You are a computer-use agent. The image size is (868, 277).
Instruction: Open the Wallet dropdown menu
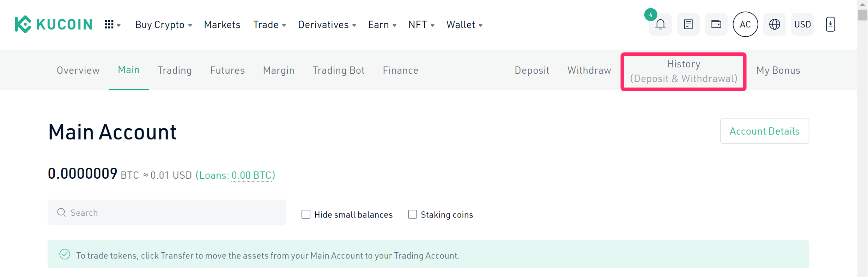click(464, 25)
